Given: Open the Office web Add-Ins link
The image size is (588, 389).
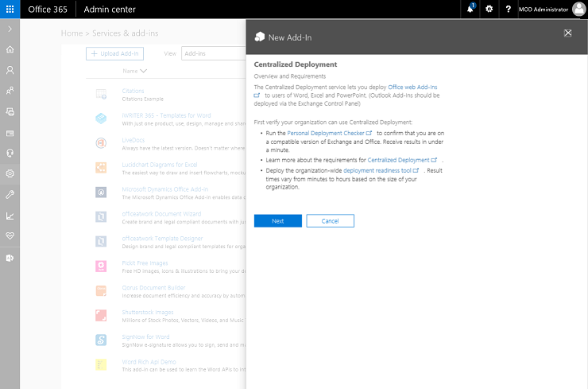Looking at the screenshot, I should (x=412, y=86).
